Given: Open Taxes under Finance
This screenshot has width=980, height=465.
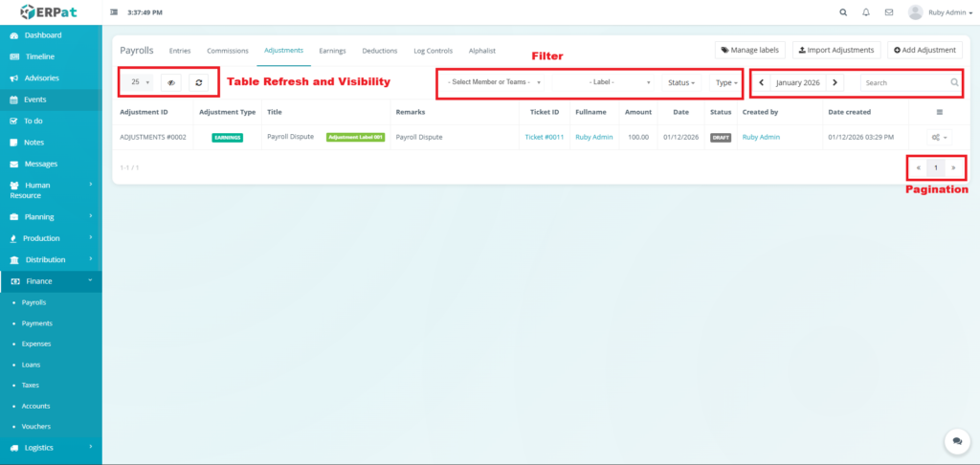Looking at the screenshot, I should (30, 385).
